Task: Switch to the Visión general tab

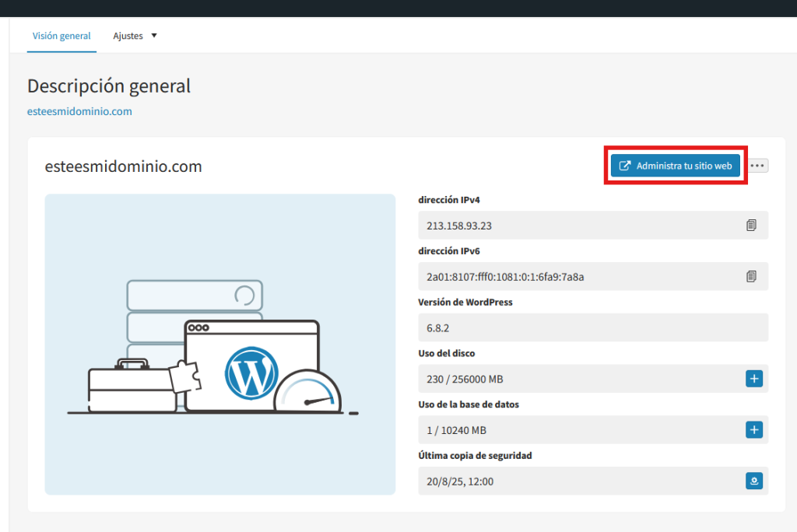Action: pyautogui.click(x=61, y=36)
